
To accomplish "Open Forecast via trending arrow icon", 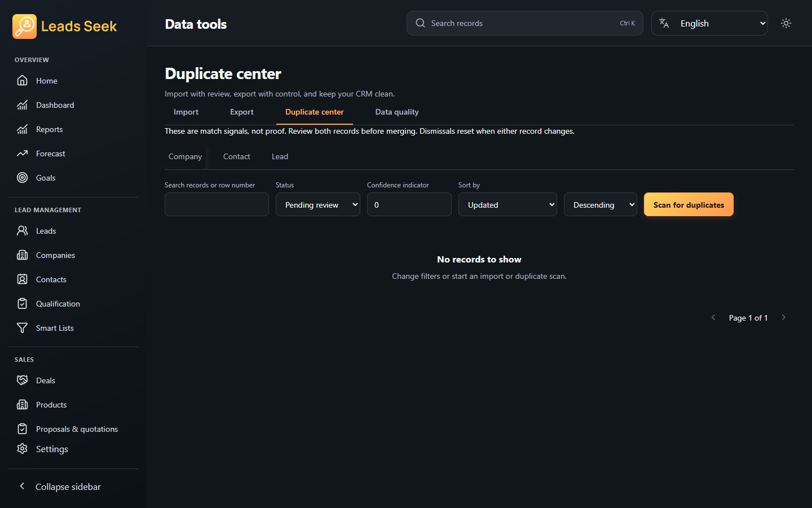I will click(22, 154).
